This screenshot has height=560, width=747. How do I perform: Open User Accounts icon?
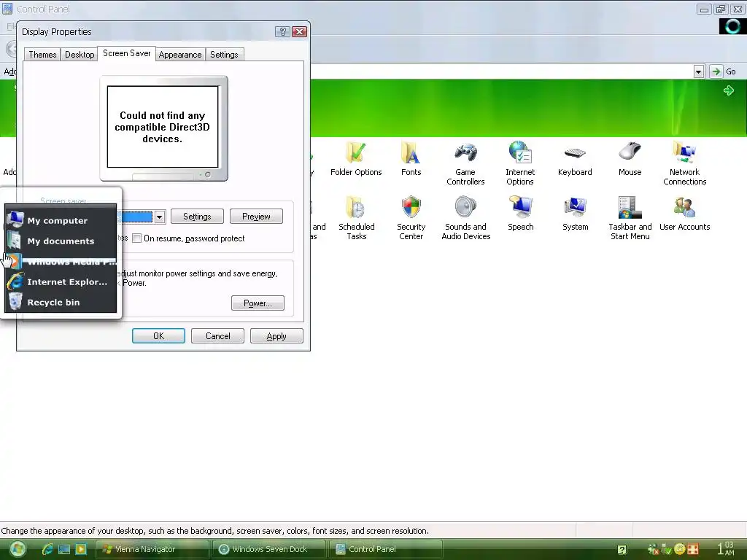tap(684, 214)
